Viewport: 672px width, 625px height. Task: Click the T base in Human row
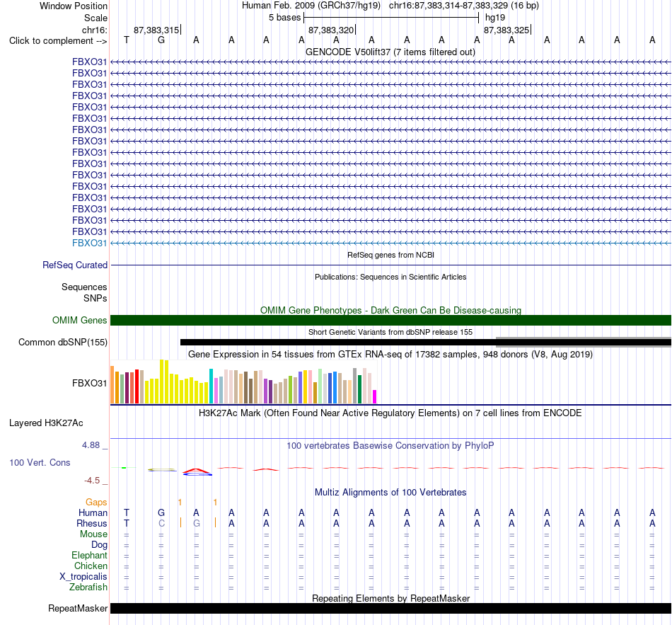click(x=127, y=512)
